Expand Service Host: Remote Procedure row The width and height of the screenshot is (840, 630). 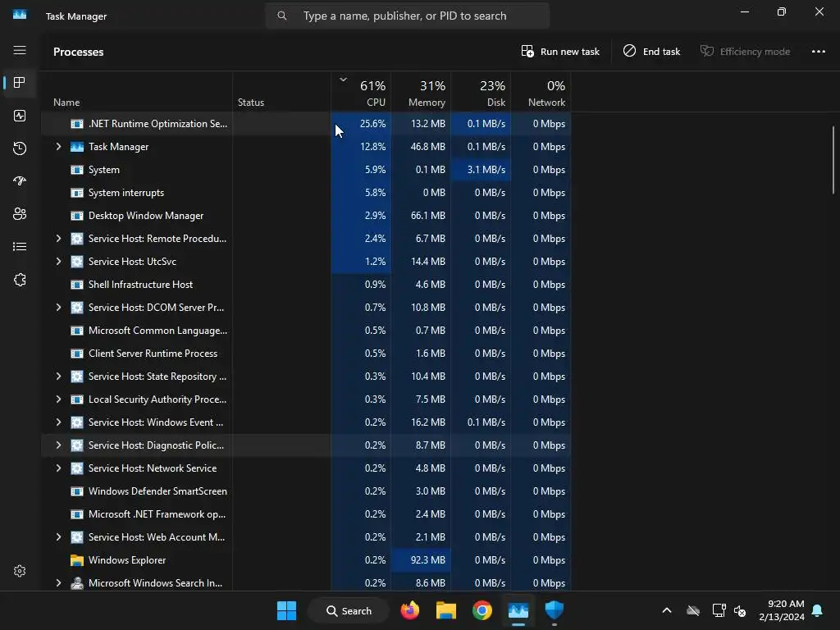58,239
